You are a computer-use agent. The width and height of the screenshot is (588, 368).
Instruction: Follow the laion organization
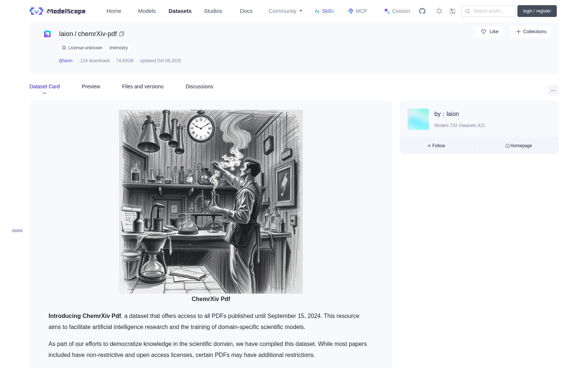(x=436, y=146)
